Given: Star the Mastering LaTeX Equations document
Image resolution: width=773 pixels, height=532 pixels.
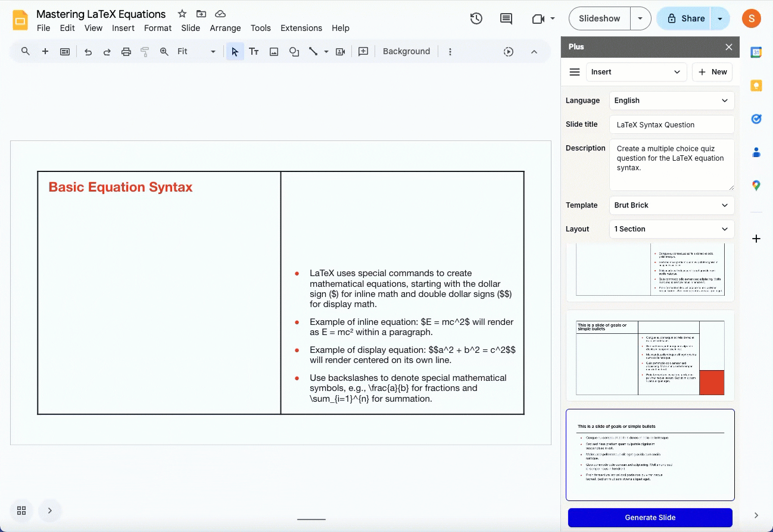Looking at the screenshot, I should [182, 14].
